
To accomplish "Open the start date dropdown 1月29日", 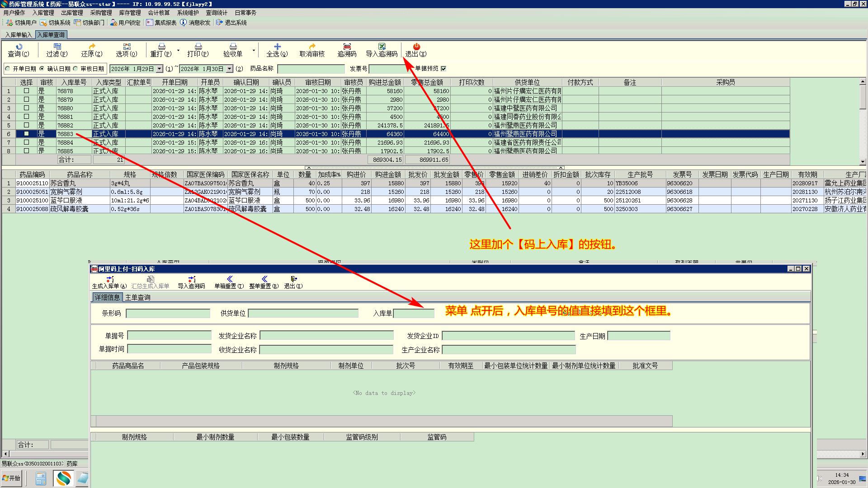I will click(160, 69).
